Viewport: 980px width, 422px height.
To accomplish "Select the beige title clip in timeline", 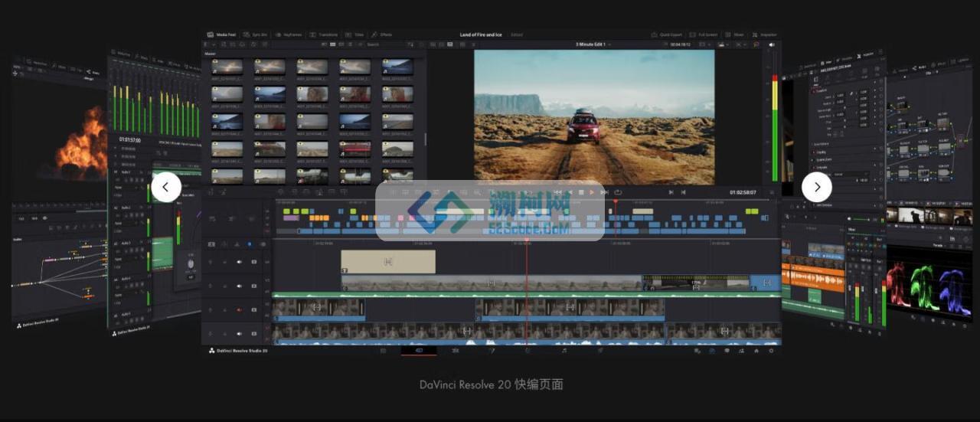I will [x=388, y=261].
